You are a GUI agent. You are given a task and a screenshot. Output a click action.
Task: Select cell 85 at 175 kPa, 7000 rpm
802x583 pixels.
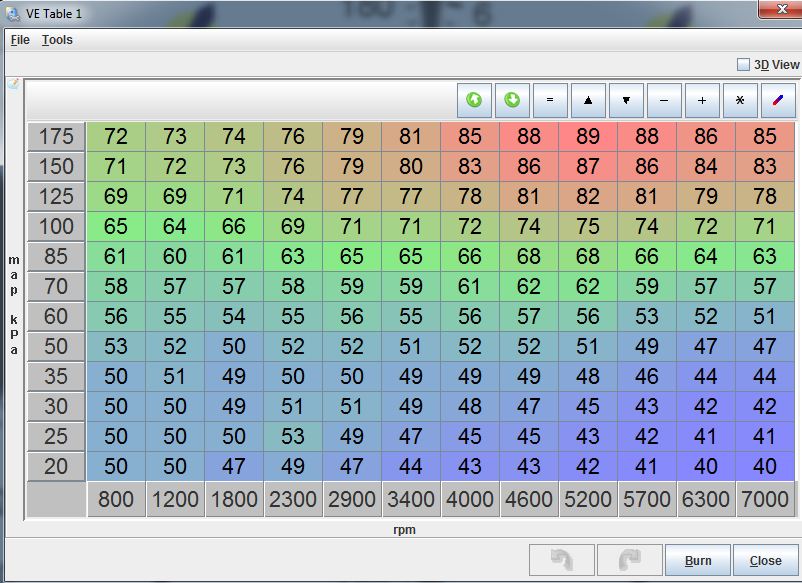(765, 137)
